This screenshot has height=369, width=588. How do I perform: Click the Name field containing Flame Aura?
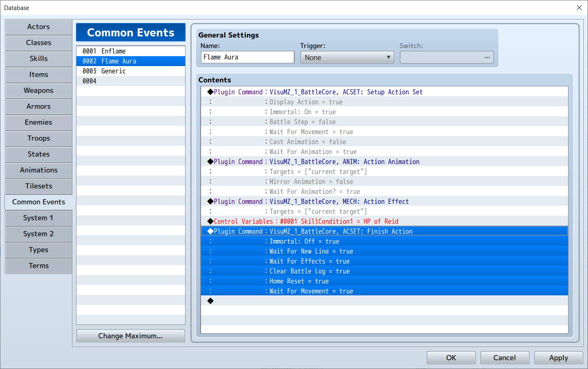pos(248,57)
